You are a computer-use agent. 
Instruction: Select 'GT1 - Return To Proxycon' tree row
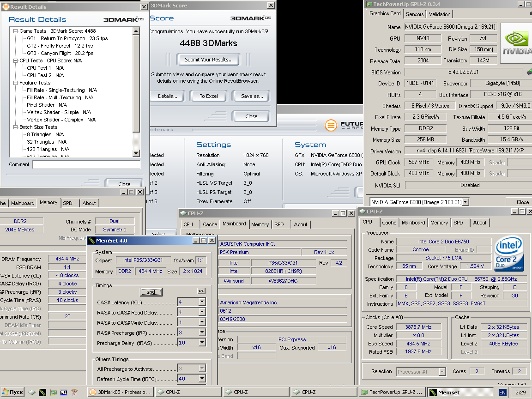(67, 38)
